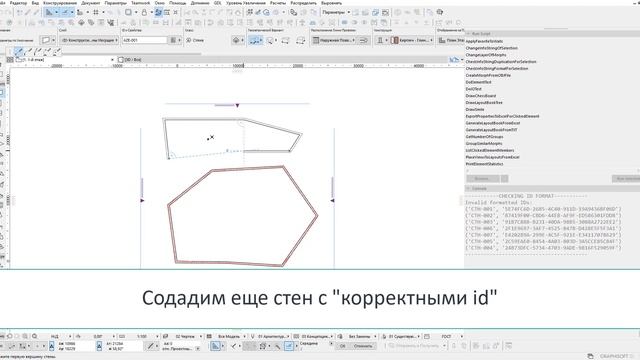This screenshot has width=640, height=360.
Task: Select the rectangle wall geometry method
Action: (x=285, y=40)
